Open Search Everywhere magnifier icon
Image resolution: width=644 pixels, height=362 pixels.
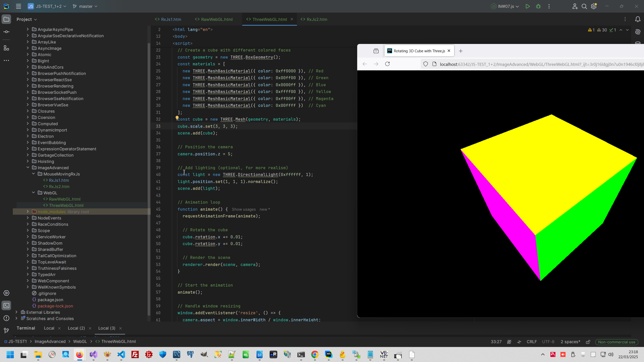click(584, 6)
